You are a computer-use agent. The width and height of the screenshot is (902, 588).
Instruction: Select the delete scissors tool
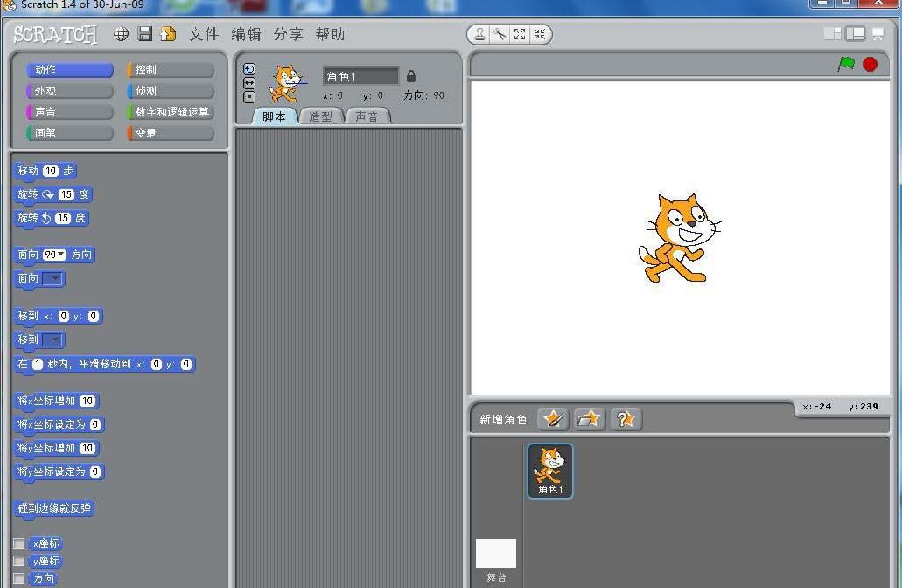500,34
